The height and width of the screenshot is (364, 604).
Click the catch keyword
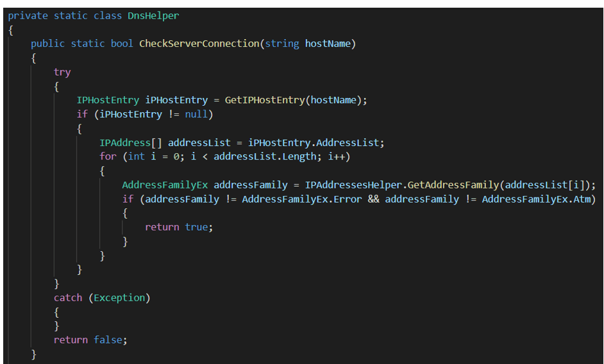(68, 298)
